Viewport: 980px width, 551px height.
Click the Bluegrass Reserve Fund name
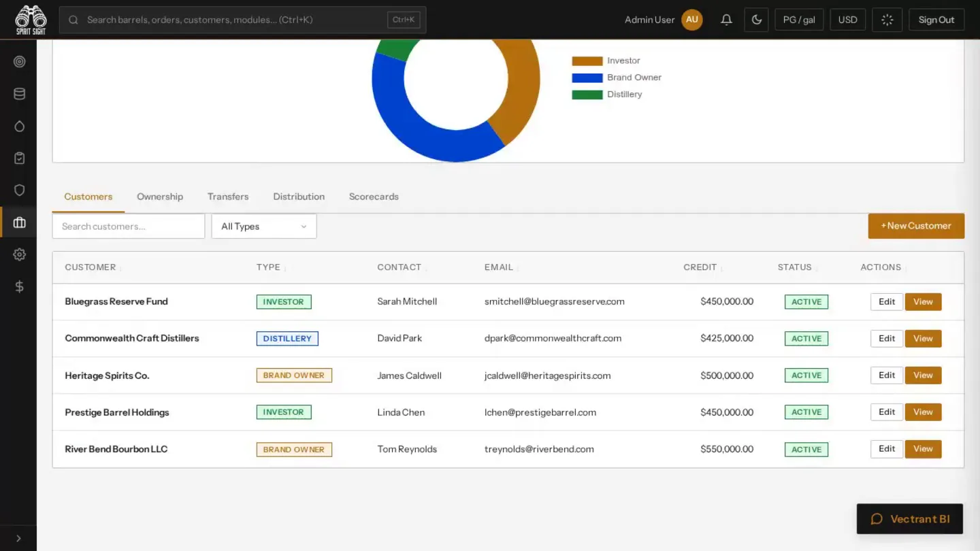pos(116,301)
